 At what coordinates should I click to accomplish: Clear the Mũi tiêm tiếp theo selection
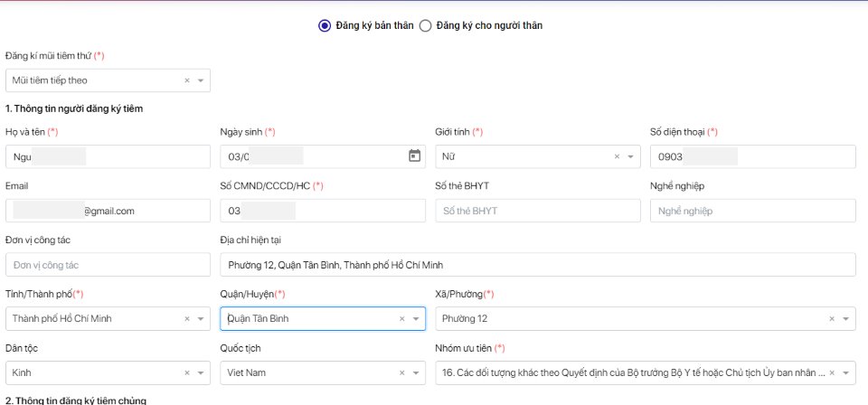tap(187, 80)
